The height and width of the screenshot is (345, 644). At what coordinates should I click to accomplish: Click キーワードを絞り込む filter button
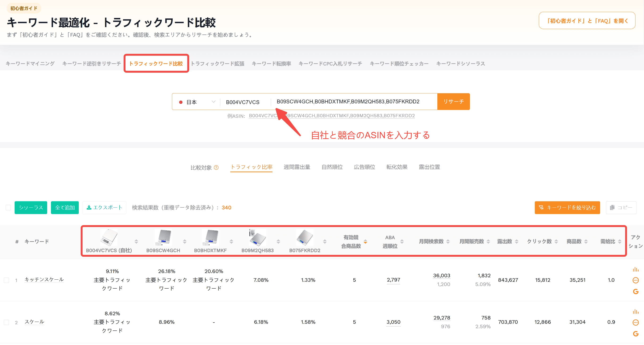point(567,207)
